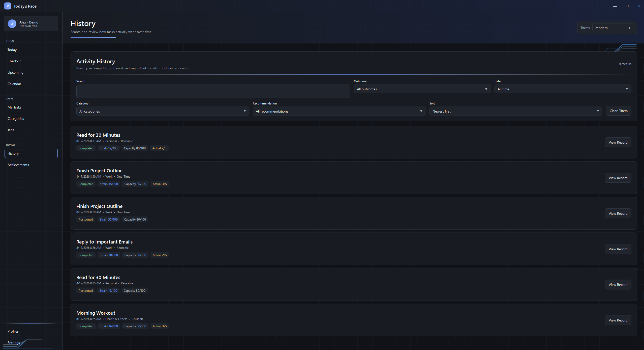Click the Strain 19/100 tag on 8:31 AM record
The width and height of the screenshot is (644, 350).
point(109,148)
